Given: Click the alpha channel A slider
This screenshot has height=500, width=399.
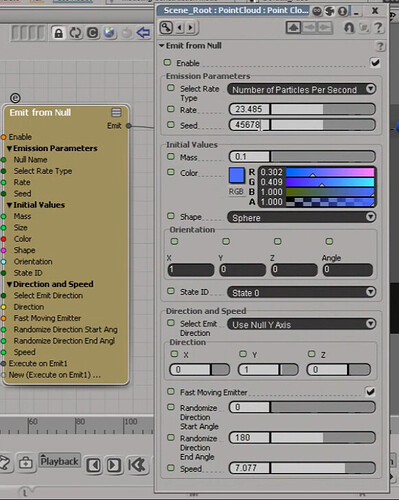Looking at the screenshot, I should pos(330,202).
